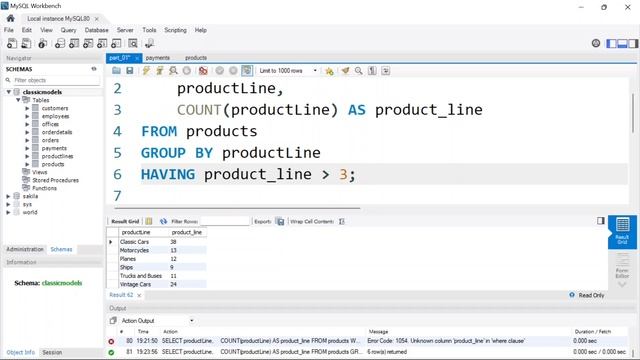
Task: Create a new function toolbar icon
Action: coord(116,43)
